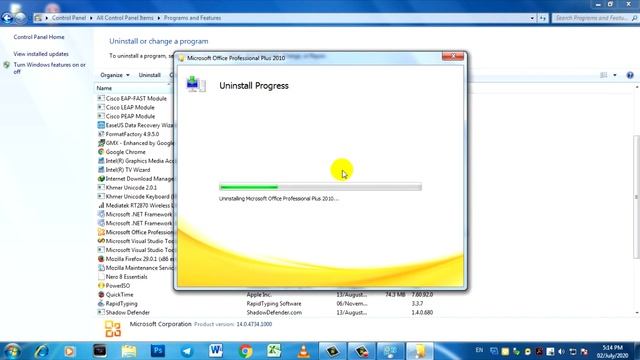Open Control Panel Home link
Image resolution: width=640 pixels, height=360 pixels.
[x=39, y=37]
